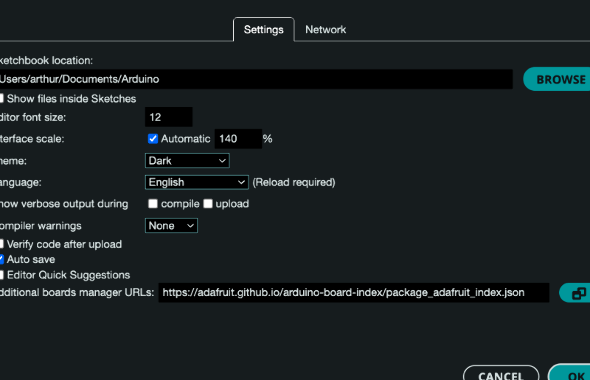The width and height of the screenshot is (590, 380).
Task: Enable verbose output during upload
Action: point(208,204)
